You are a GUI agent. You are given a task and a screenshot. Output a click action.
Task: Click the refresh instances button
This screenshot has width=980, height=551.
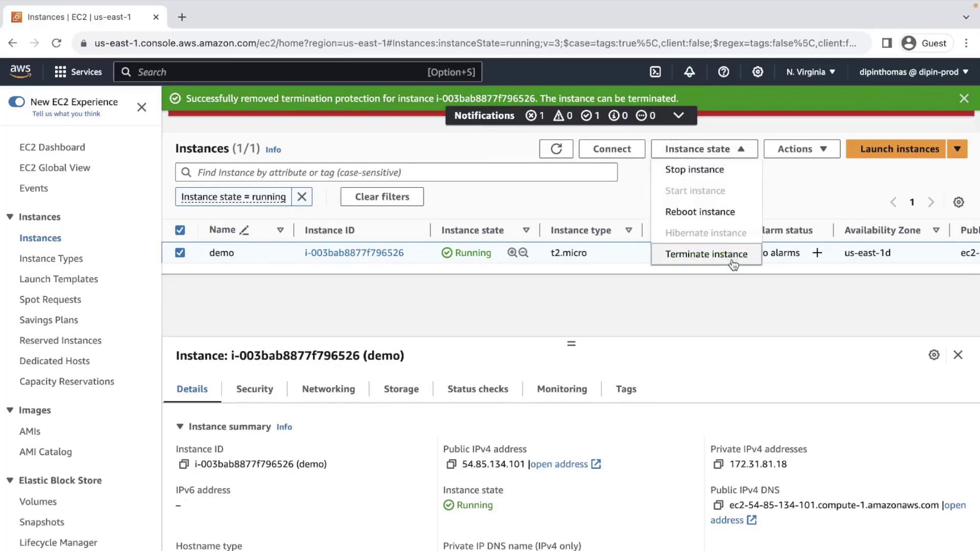[556, 149]
